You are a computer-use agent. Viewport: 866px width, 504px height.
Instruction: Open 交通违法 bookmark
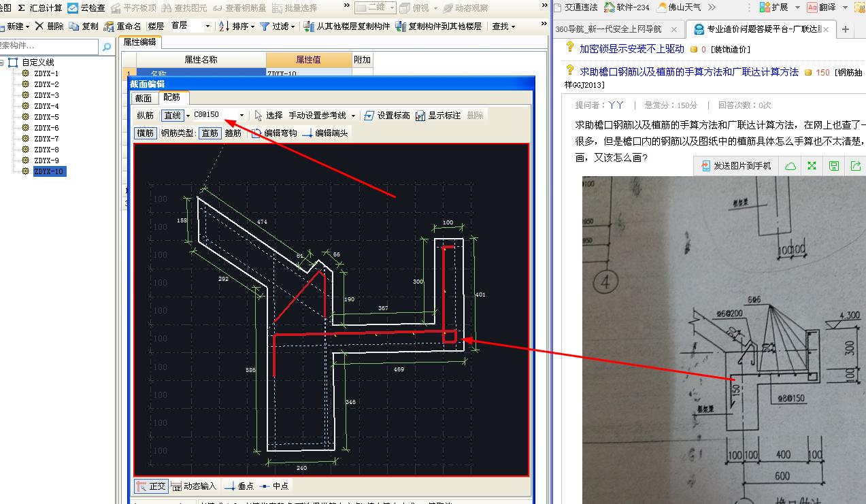point(576,7)
